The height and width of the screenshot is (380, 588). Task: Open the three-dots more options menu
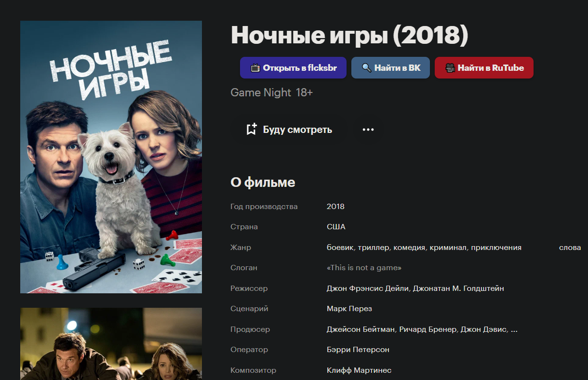point(368,130)
